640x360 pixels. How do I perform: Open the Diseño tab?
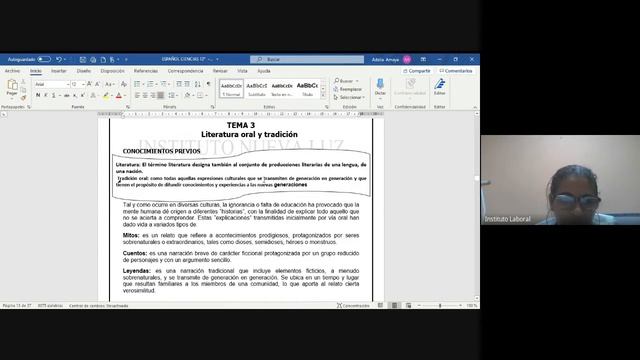[84, 71]
